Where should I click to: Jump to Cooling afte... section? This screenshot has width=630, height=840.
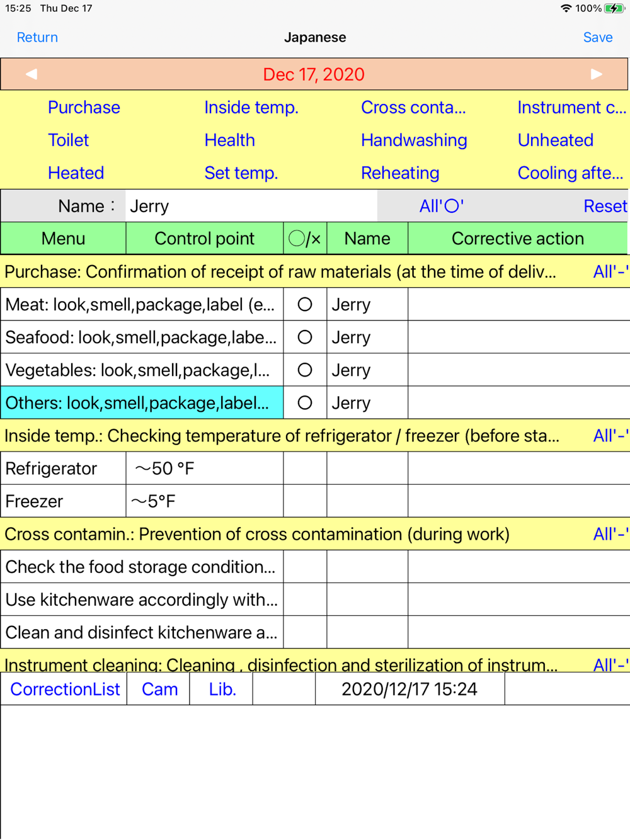pos(570,173)
